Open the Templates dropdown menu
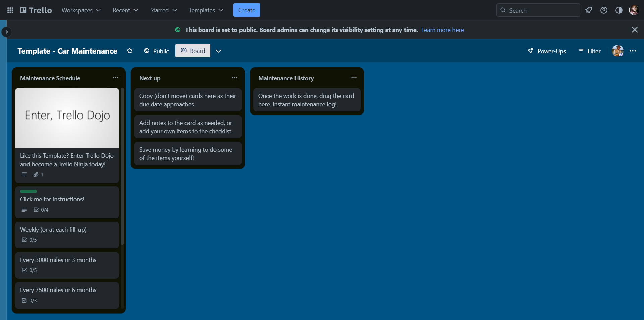 [x=206, y=10]
